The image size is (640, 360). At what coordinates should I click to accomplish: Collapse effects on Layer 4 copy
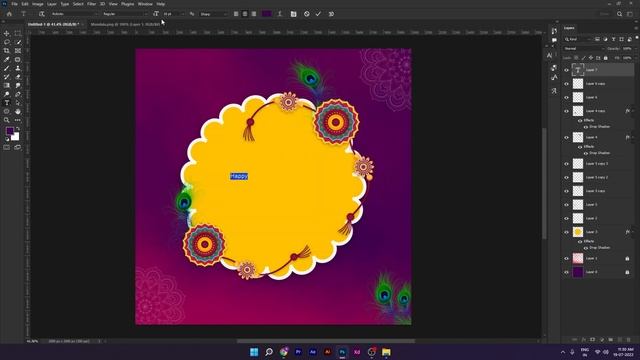[x=633, y=111]
